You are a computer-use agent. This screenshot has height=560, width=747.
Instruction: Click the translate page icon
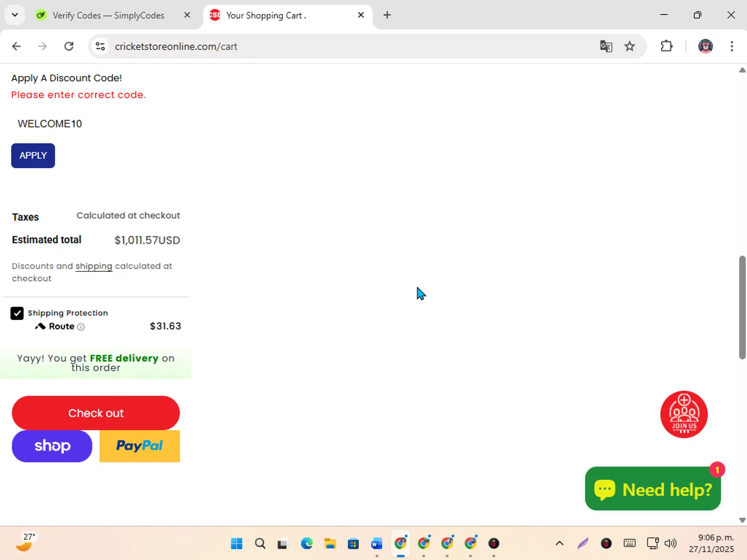point(606,46)
